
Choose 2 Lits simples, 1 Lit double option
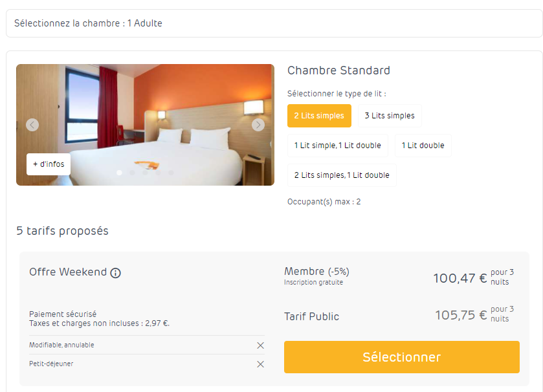point(342,175)
